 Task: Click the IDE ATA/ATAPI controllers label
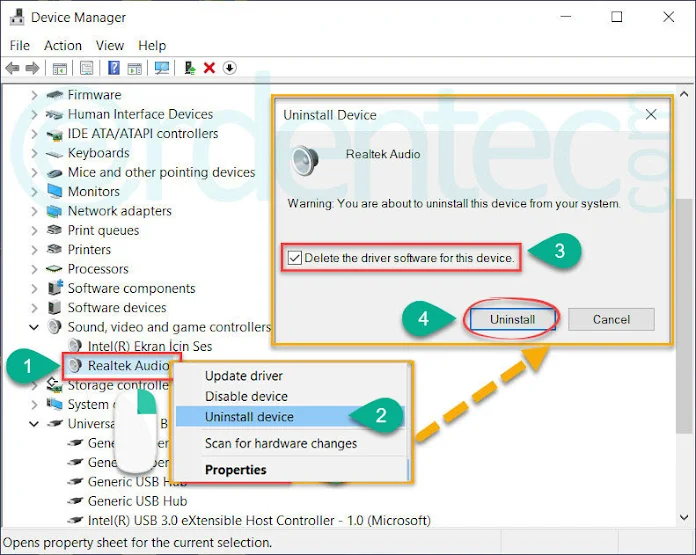pyautogui.click(x=143, y=134)
